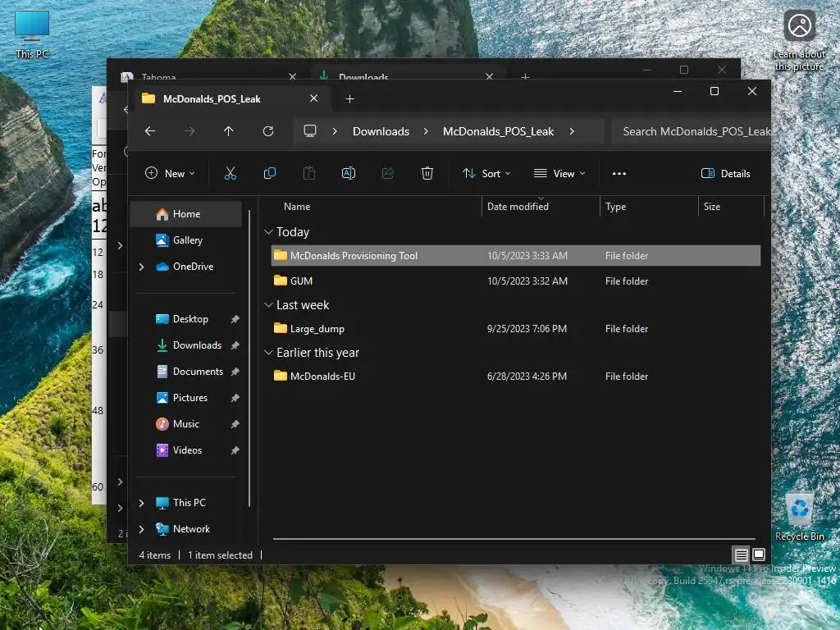Toggle the Details pane button
The height and width of the screenshot is (630, 840).
[726, 173]
